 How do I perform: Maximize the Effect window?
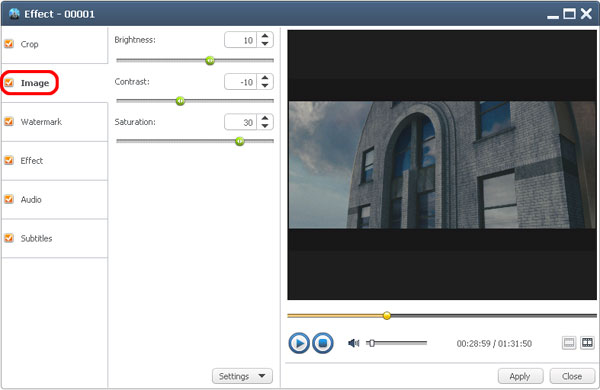[569, 14]
